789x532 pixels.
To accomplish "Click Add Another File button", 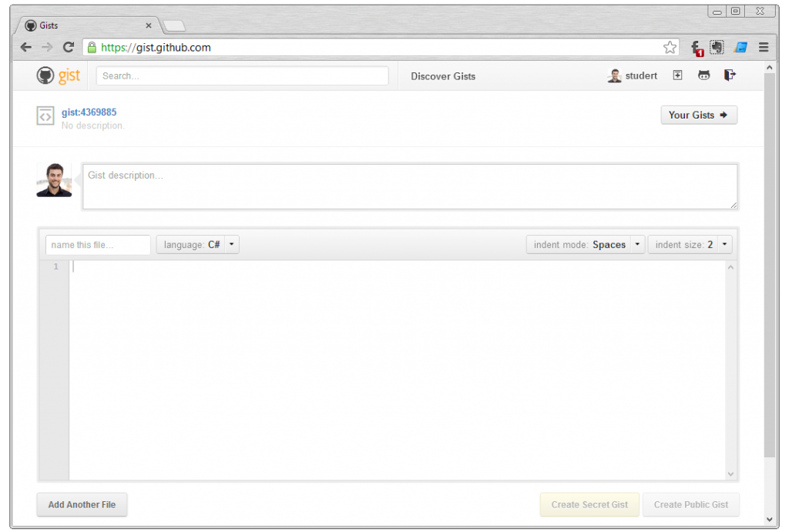I will (82, 505).
